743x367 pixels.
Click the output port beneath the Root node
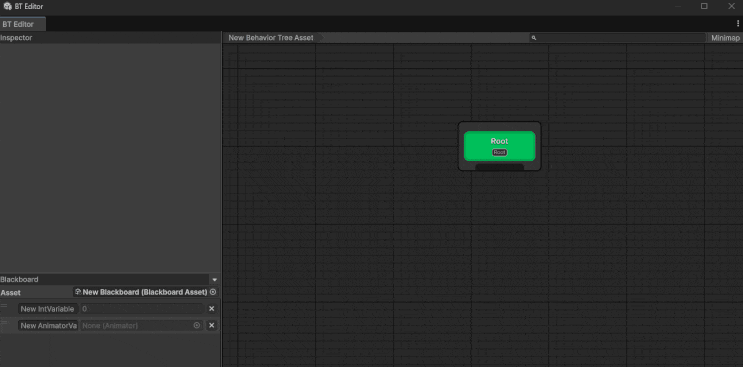pyautogui.click(x=499, y=167)
